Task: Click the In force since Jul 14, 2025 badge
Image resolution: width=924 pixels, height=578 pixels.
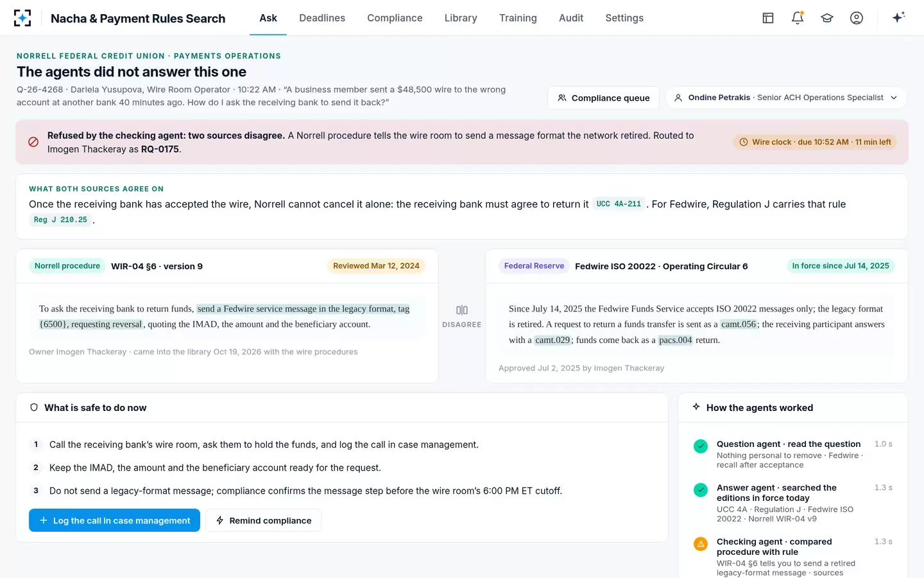Action: point(841,266)
